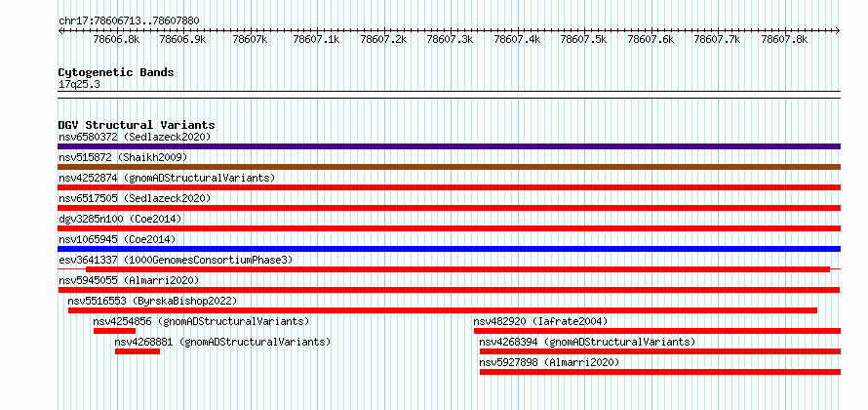868x410 pixels.
Task: Click the dgv3285n100 (Coe2014) label
Action: tap(120, 219)
